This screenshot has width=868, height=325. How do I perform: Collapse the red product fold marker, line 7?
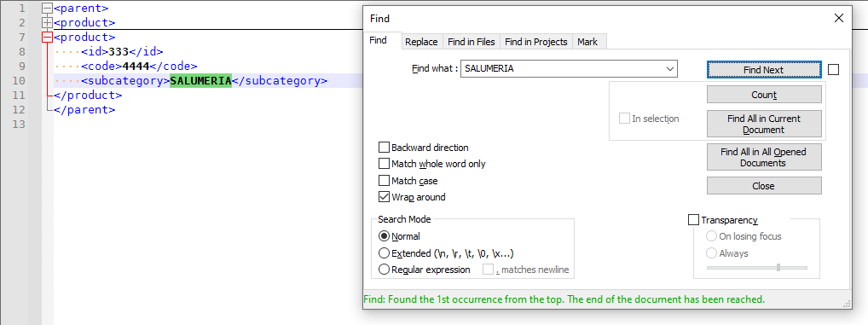47,37
